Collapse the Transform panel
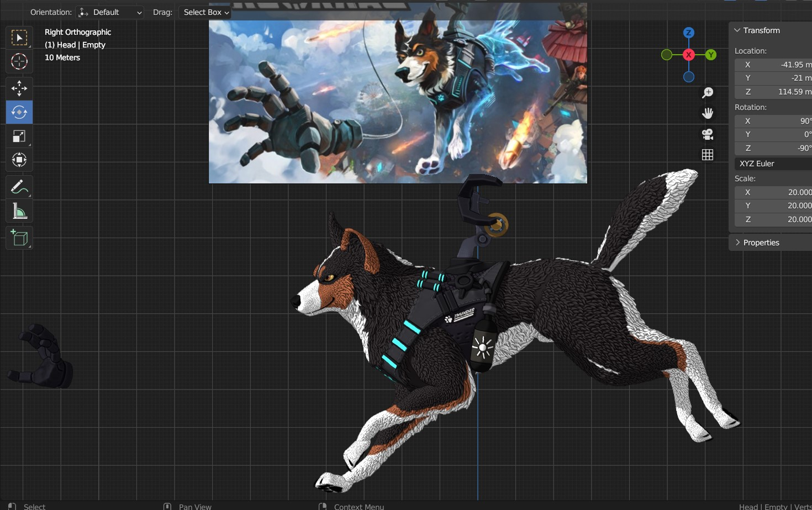The width and height of the screenshot is (812, 510). [x=737, y=30]
